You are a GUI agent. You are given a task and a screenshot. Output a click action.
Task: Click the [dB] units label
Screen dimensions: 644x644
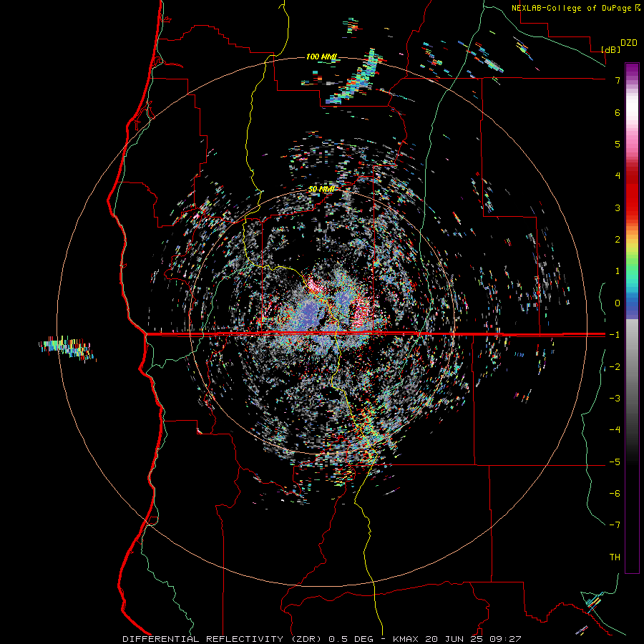click(x=610, y=49)
